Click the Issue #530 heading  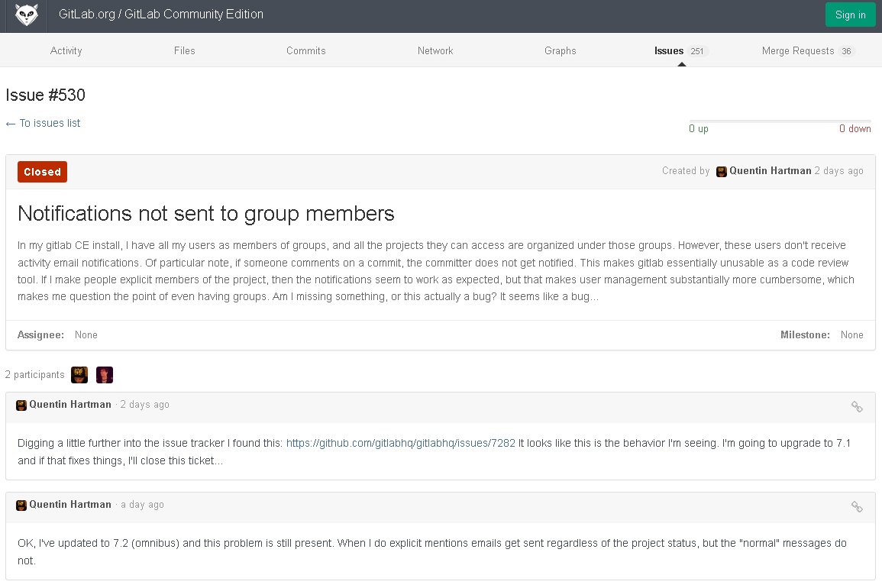tap(46, 95)
